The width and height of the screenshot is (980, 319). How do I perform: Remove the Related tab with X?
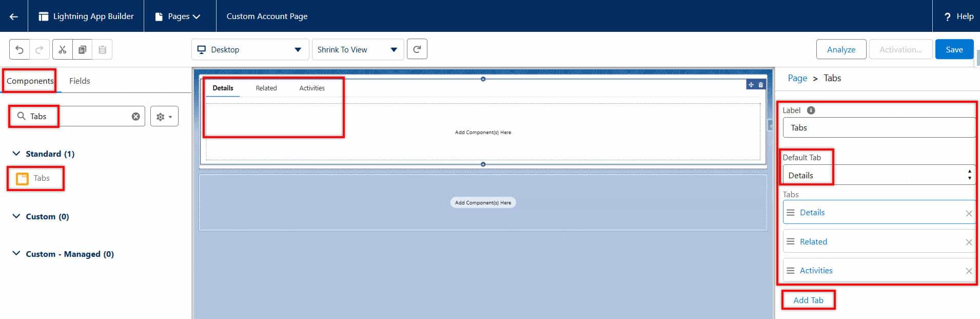point(969,242)
